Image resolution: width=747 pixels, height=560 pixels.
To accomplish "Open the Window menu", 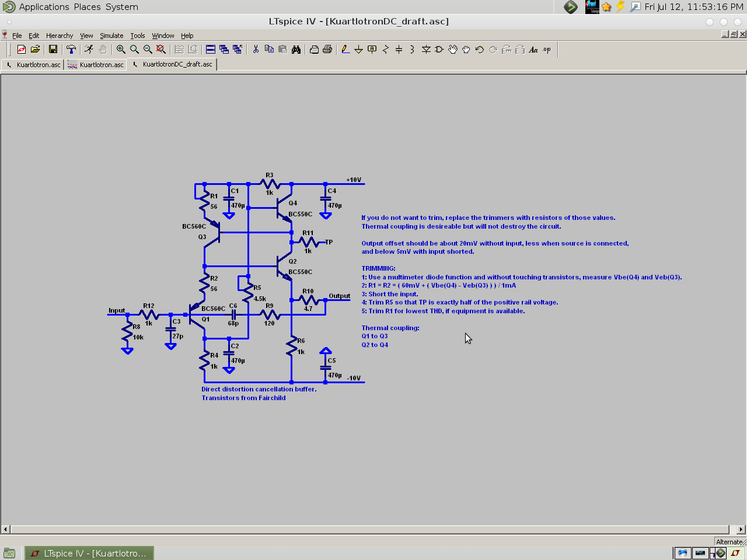I will pos(163,36).
